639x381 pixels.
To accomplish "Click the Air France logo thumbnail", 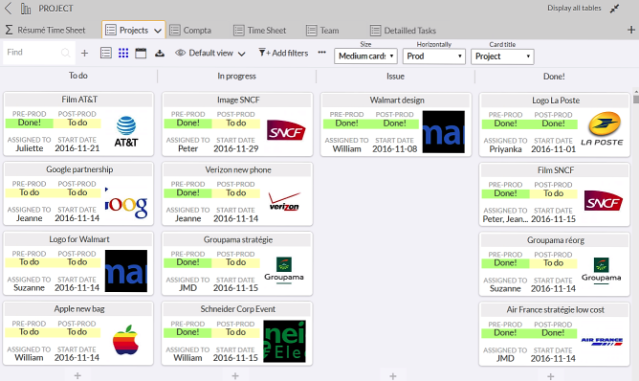I will (602, 341).
